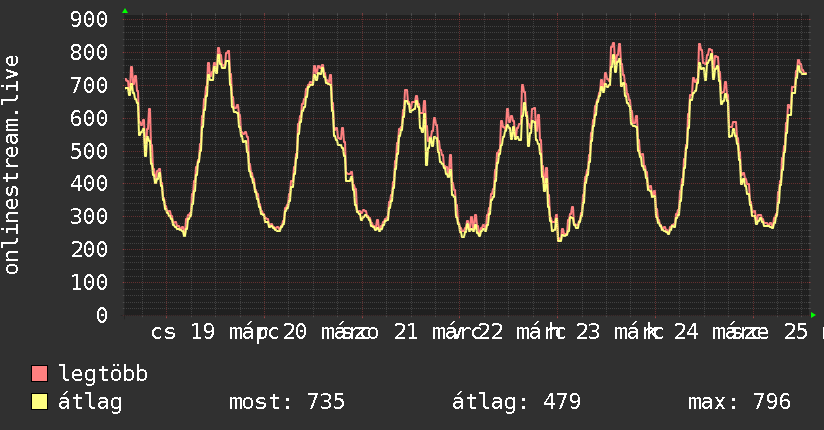Select the átlag legend label beside yellow swatch
The width and height of the screenshot is (824, 430).
pos(90,403)
